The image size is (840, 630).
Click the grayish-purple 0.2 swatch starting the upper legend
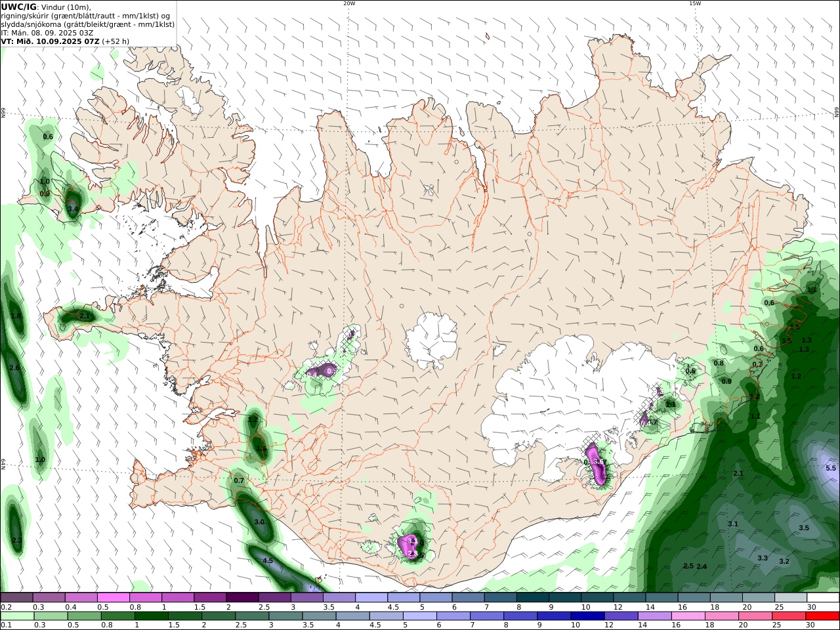[17, 597]
